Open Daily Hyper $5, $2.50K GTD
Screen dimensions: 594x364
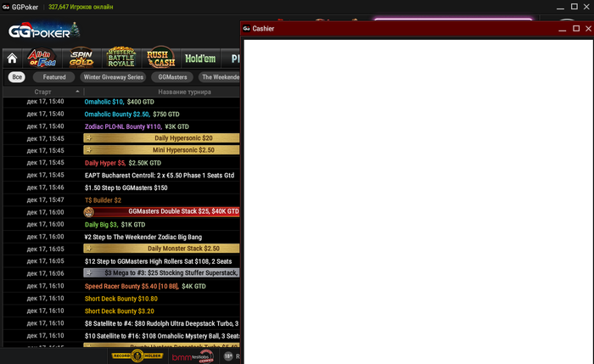tap(123, 163)
